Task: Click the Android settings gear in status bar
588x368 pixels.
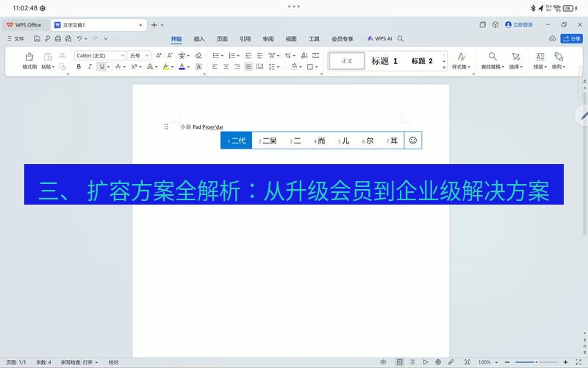Action: click(43, 8)
